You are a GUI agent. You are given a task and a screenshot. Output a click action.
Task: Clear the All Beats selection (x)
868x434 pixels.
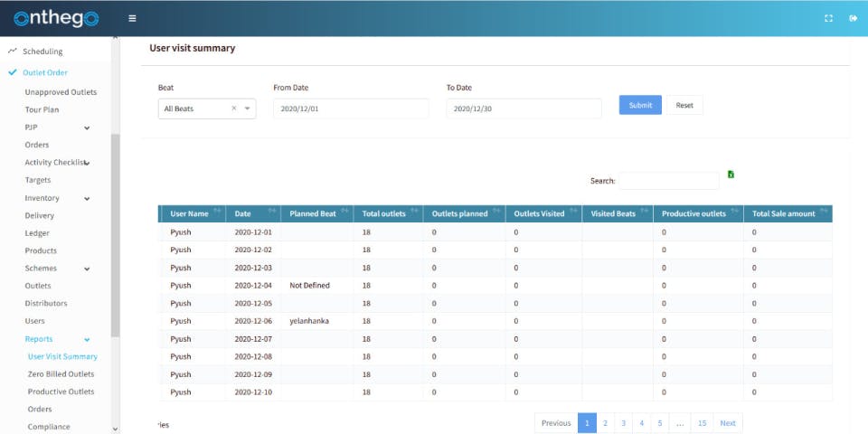pos(234,108)
